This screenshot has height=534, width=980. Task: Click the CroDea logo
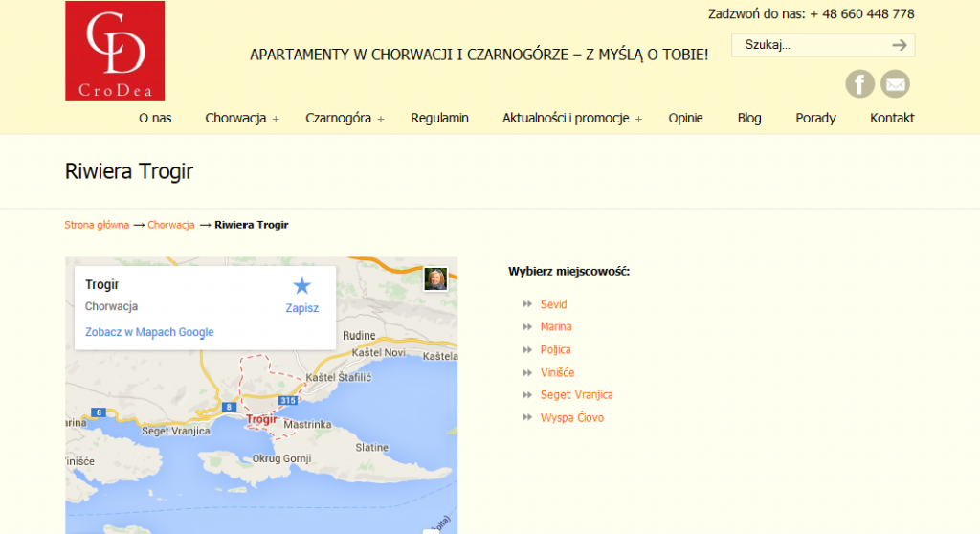pyautogui.click(x=115, y=51)
